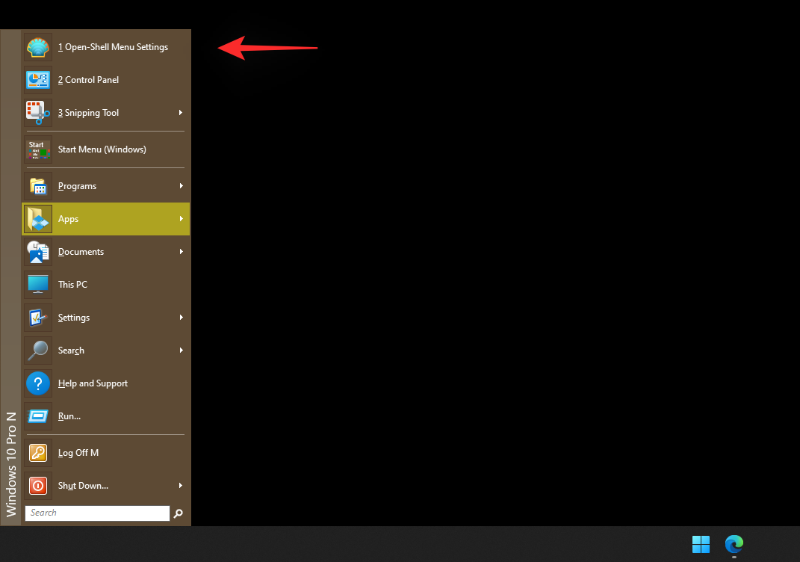Click the Snipping Tool scissors icon
800x562 pixels.
tap(38, 113)
